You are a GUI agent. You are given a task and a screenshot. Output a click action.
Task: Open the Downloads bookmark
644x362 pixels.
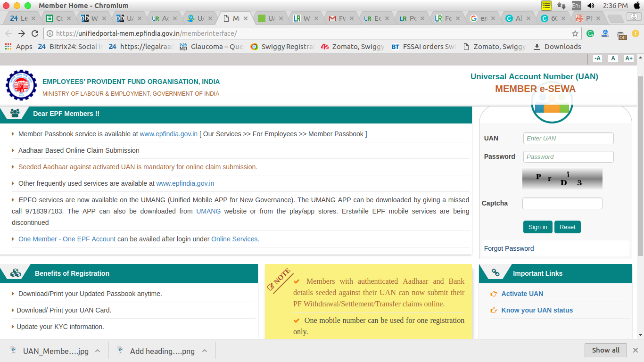pos(557,47)
